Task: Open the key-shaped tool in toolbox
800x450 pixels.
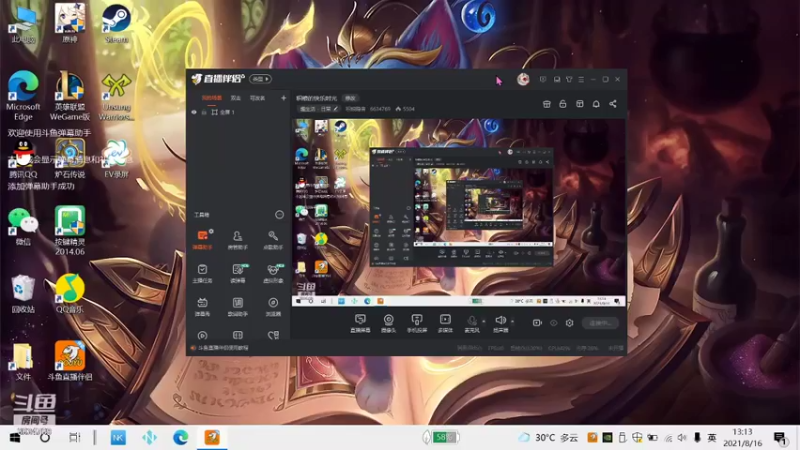Action: coord(273,240)
